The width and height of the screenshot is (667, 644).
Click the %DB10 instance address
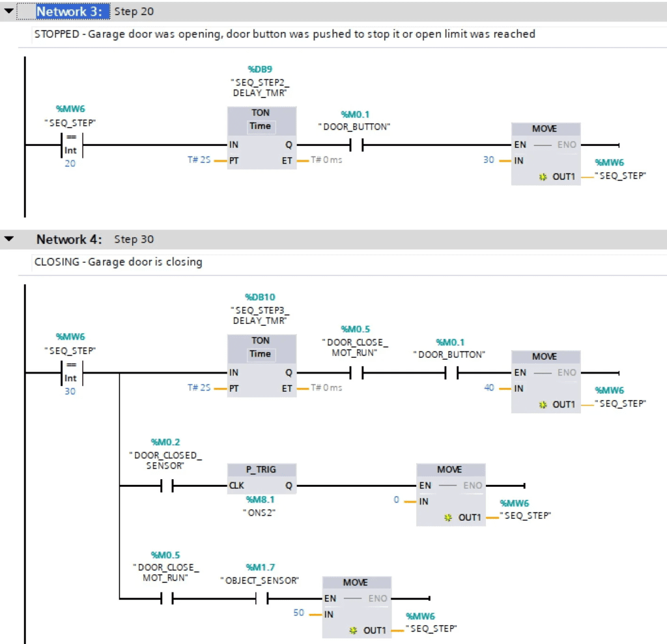click(260, 297)
